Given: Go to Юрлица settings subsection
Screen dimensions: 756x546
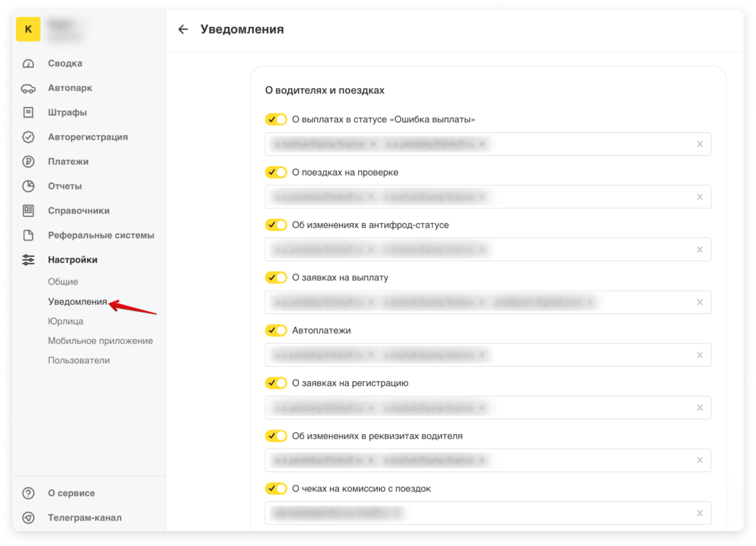Looking at the screenshot, I should [x=66, y=321].
